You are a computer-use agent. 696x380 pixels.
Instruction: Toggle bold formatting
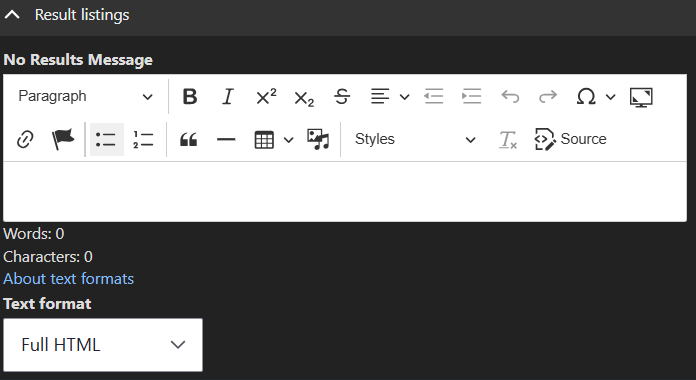click(190, 96)
